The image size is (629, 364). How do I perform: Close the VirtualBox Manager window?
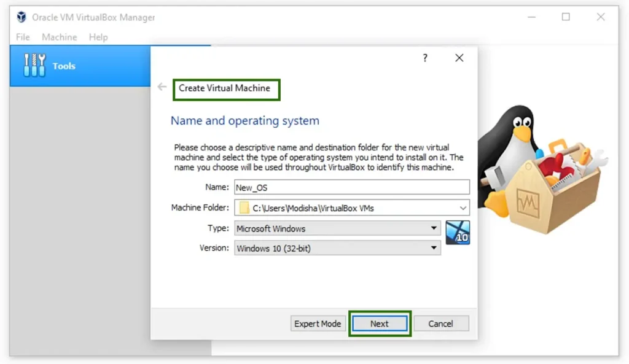601,17
